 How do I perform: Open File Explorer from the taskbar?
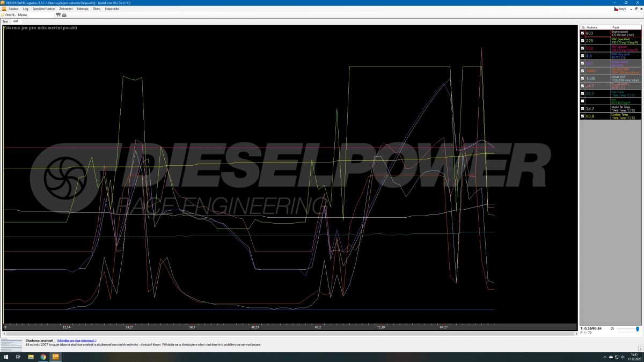[x=31, y=357]
